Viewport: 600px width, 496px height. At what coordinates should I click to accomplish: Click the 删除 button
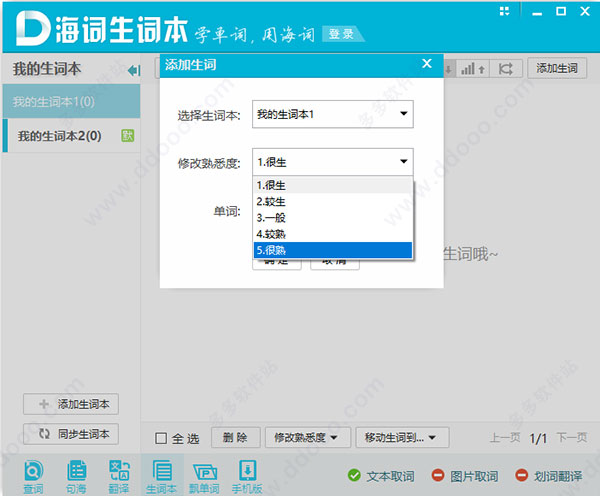click(236, 437)
